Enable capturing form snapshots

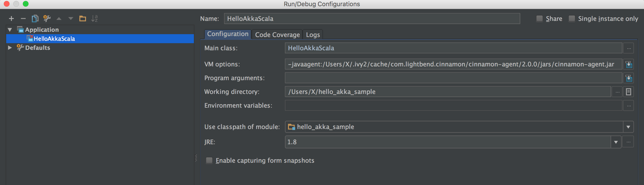pos(209,160)
